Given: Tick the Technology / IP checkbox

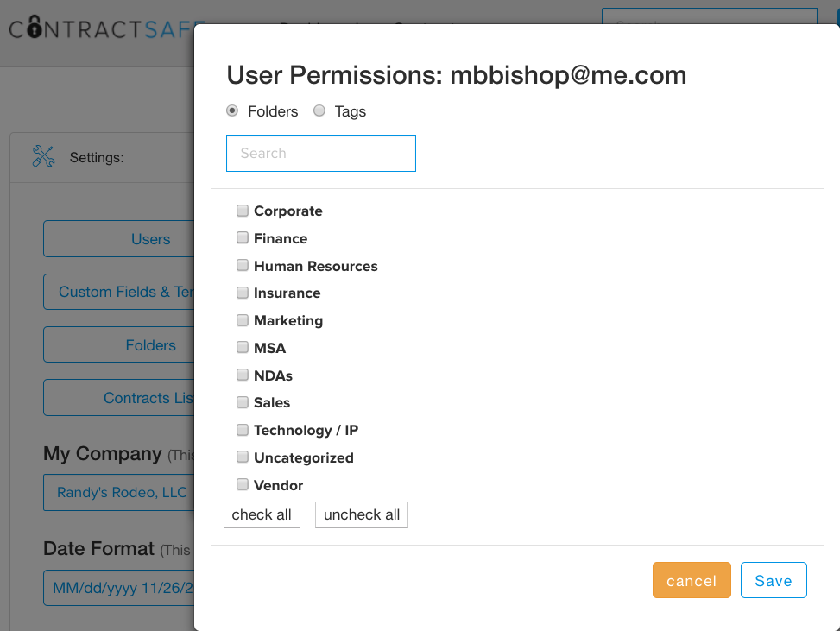Looking at the screenshot, I should pyautogui.click(x=243, y=430).
